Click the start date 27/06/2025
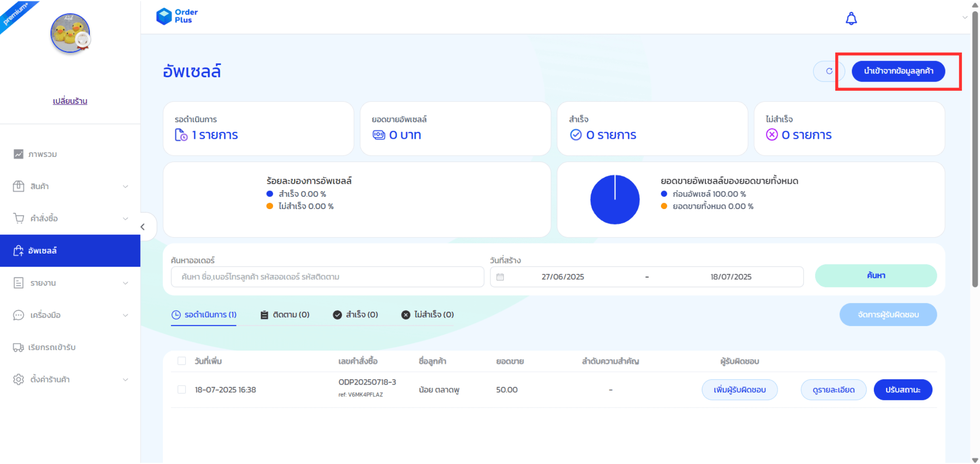980x464 pixels. 563,277
